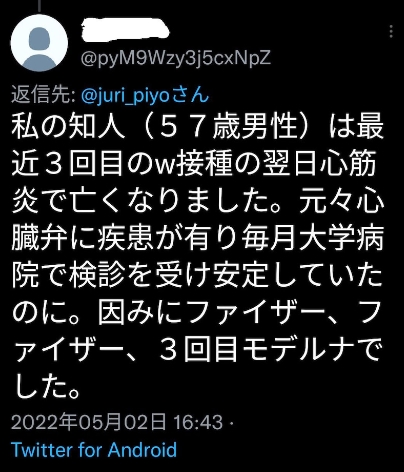Click the tweet line starting 私の知人
404x472 pixels.
197,127
